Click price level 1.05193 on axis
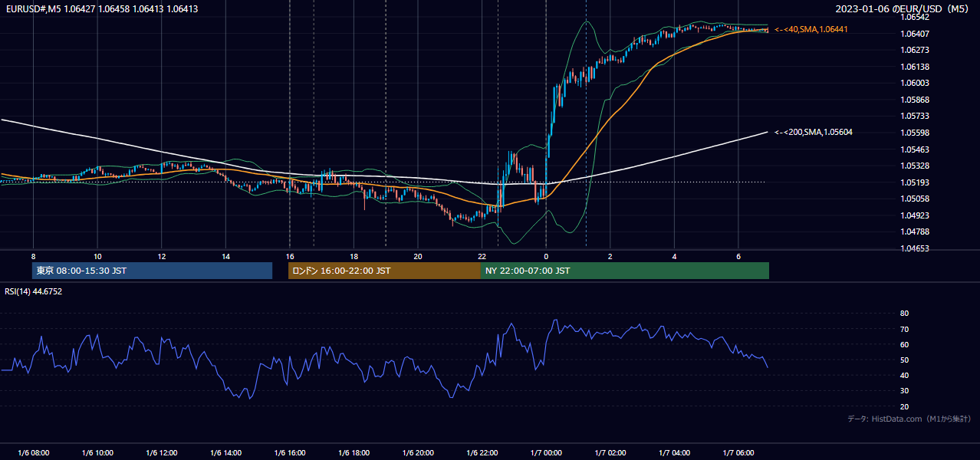Screen dimensions: 980x460 tap(914, 182)
